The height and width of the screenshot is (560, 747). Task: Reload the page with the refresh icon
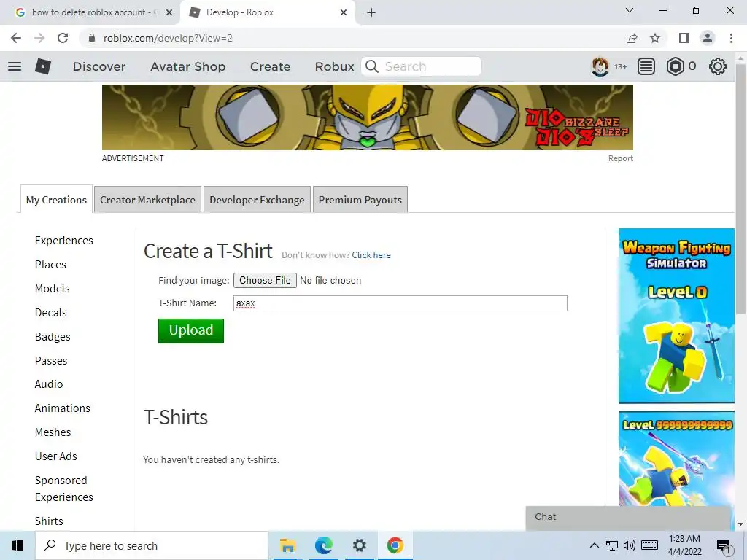pos(63,38)
